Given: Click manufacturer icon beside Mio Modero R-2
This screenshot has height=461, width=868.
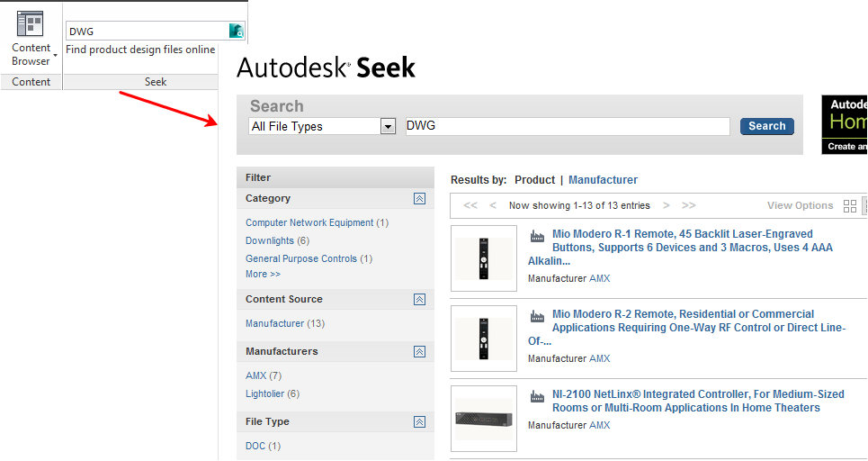Looking at the screenshot, I should [538, 316].
